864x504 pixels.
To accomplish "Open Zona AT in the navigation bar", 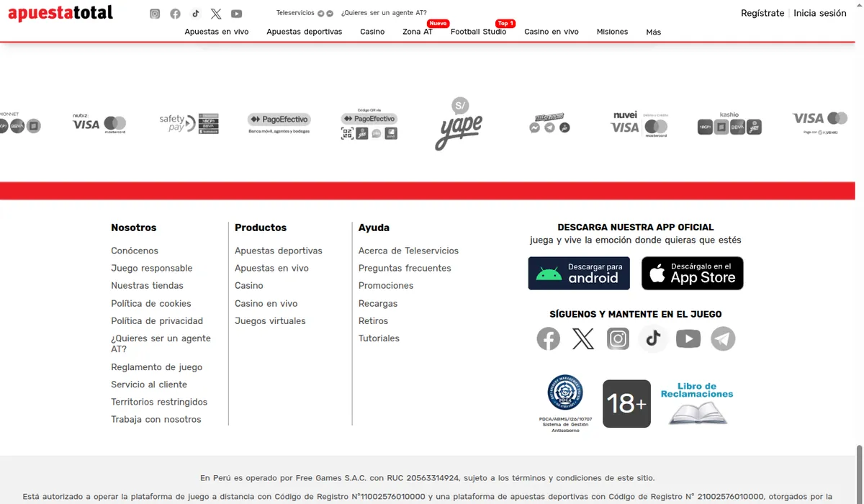I will [418, 32].
